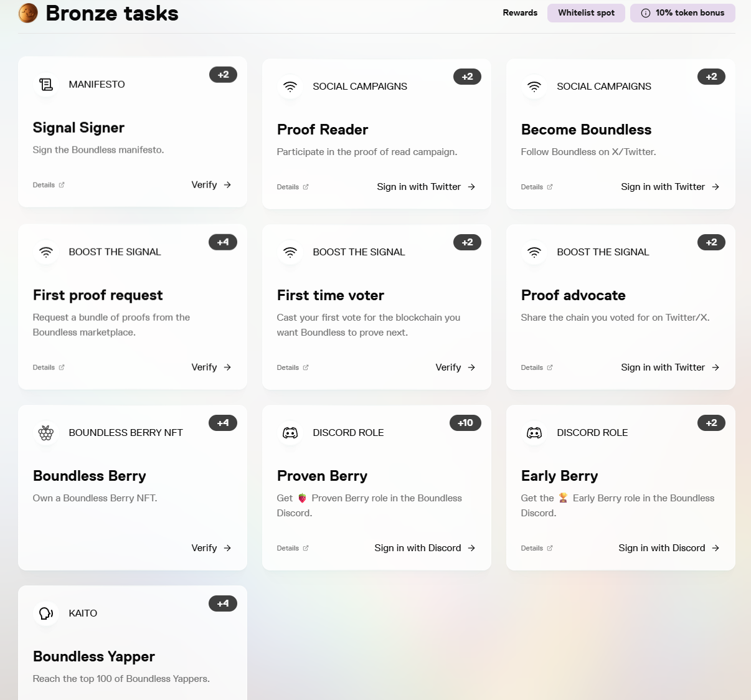Click the info icon in token bonus badge
Screen dimensions: 751x700
point(646,13)
